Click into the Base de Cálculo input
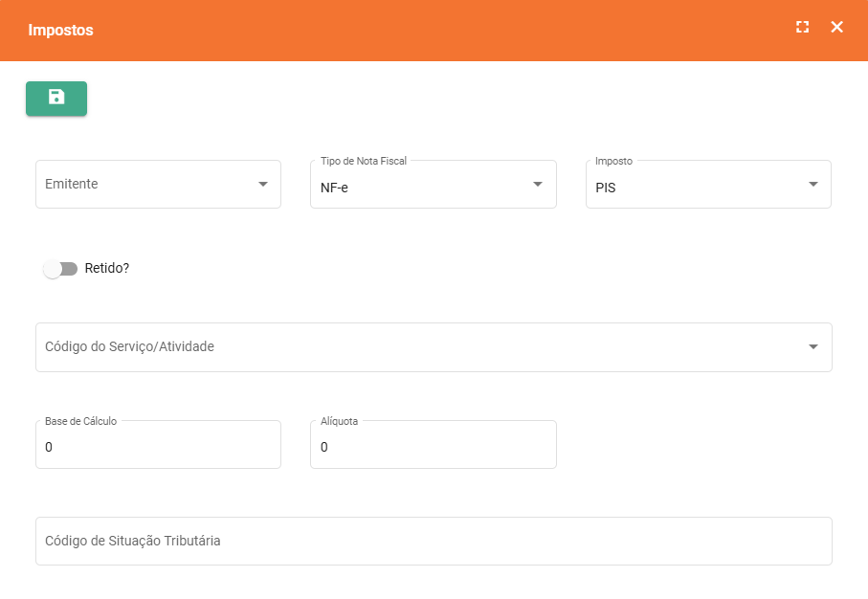 click(x=158, y=447)
